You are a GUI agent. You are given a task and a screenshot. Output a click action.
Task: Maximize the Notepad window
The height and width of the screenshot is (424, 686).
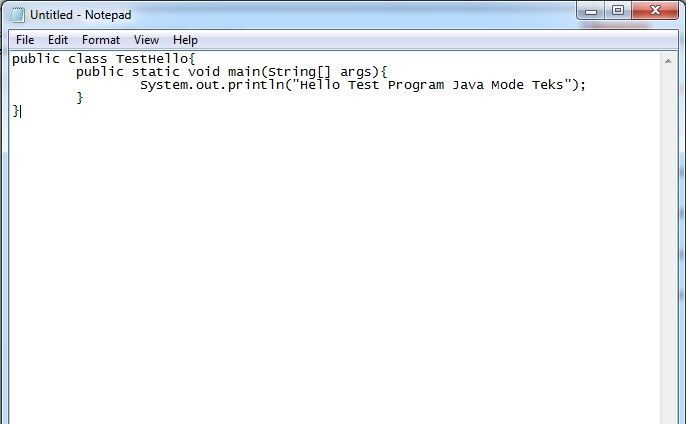618,11
